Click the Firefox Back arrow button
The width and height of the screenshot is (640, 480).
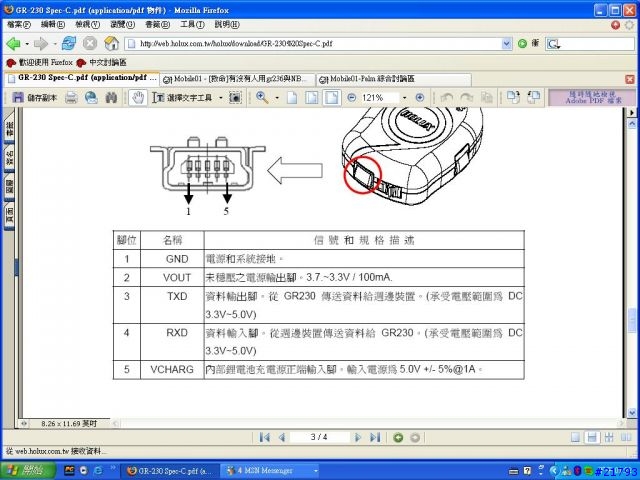[x=13, y=43]
